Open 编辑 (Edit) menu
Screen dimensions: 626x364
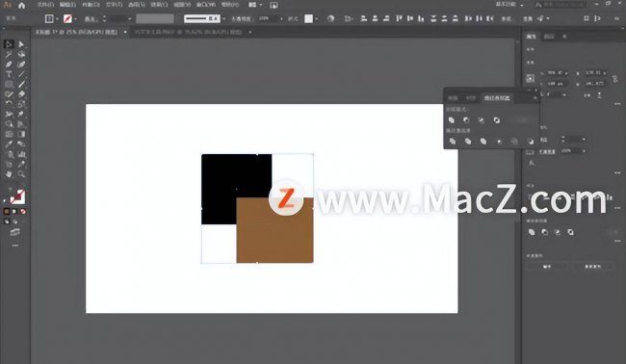pos(67,5)
